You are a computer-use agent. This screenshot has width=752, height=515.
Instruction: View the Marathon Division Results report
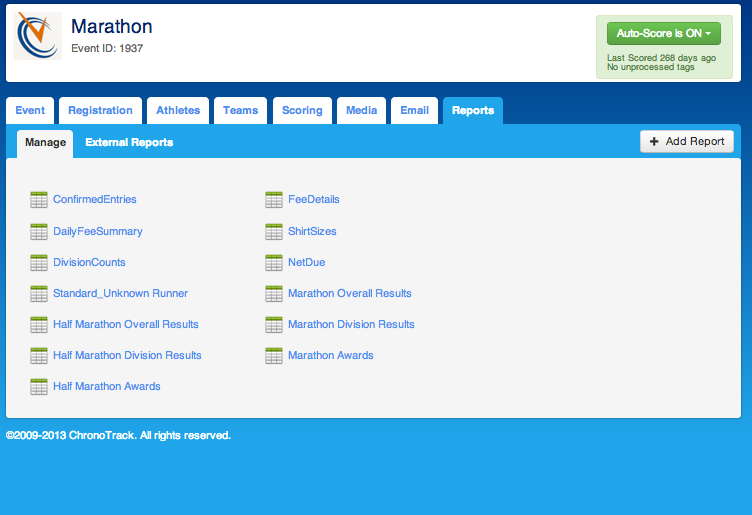coord(351,325)
